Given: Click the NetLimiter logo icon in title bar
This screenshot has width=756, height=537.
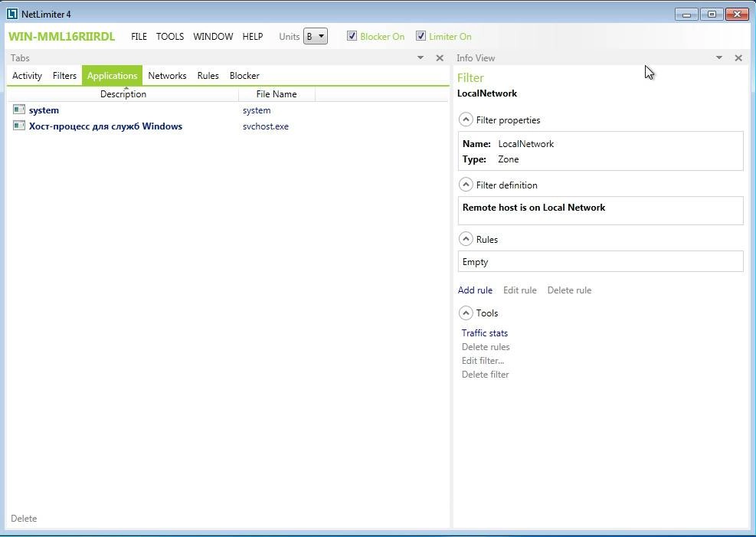Looking at the screenshot, I should click(12, 14).
